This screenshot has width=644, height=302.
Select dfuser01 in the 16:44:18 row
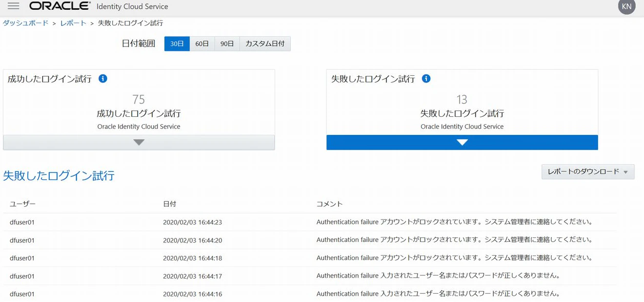point(22,258)
